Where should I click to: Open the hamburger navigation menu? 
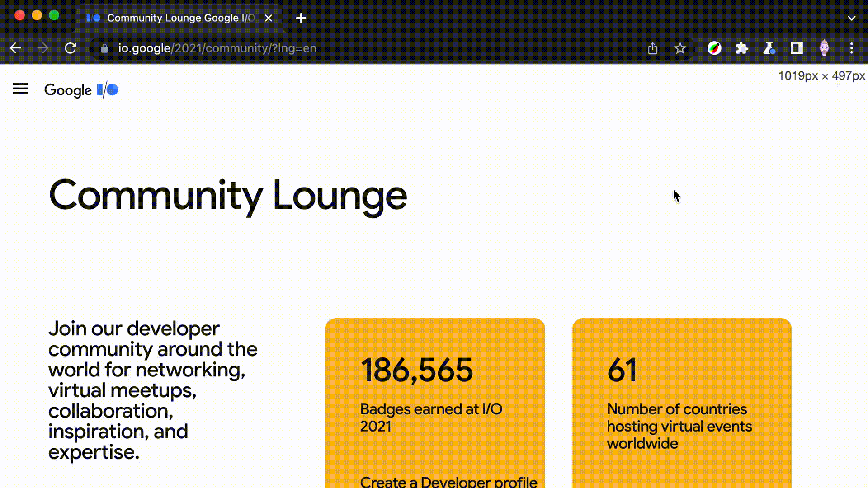tap(20, 89)
